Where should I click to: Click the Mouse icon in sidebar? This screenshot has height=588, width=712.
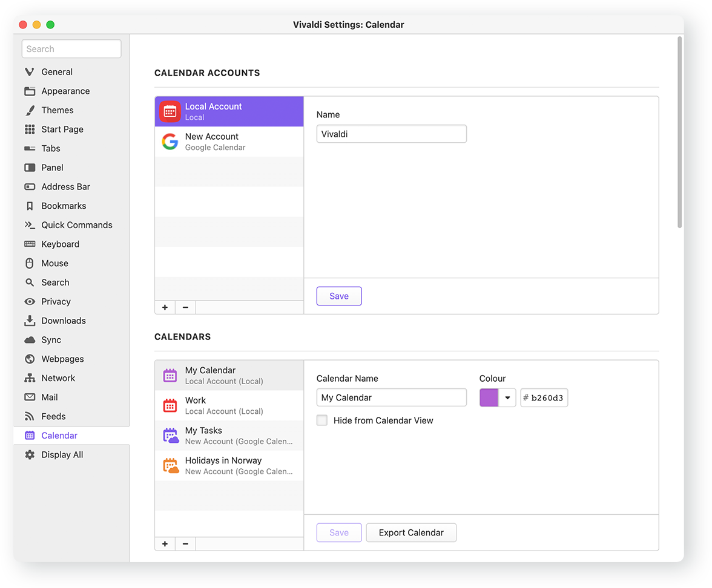(x=30, y=263)
